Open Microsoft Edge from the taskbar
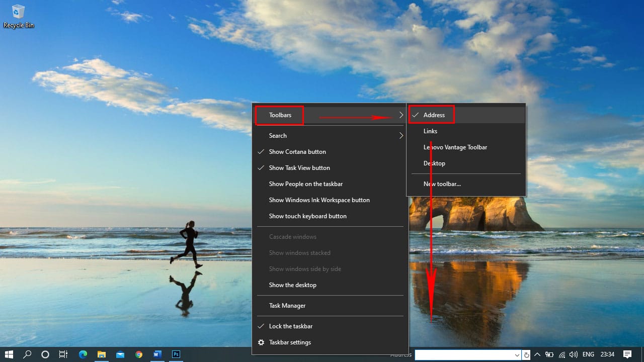 pos(83,354)
